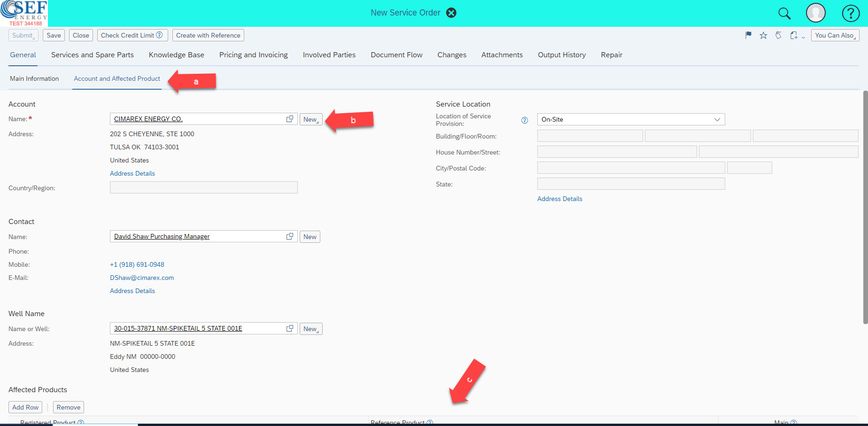Expand the arrow beside new document icon

coord(803,37)
